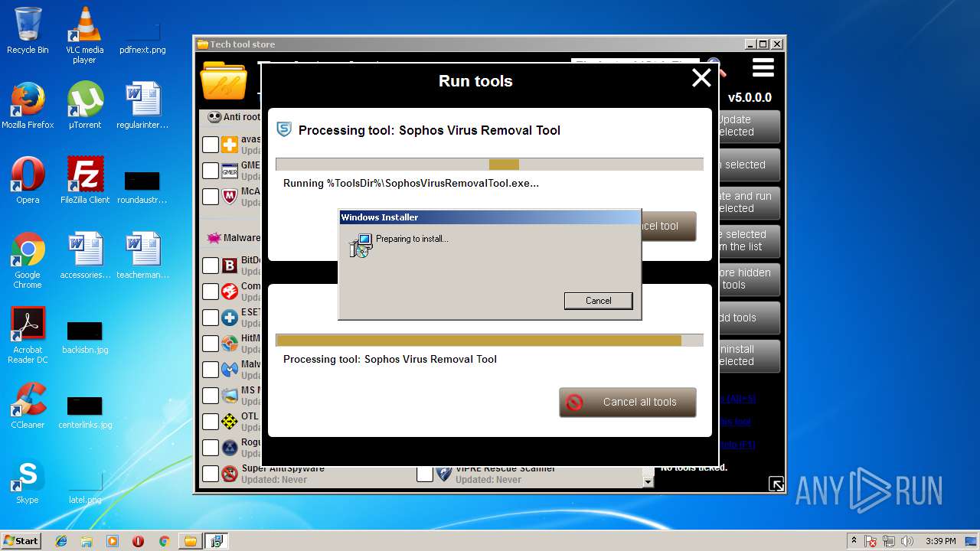Click the Tech tool store folder logo

(x=224, y=80)
